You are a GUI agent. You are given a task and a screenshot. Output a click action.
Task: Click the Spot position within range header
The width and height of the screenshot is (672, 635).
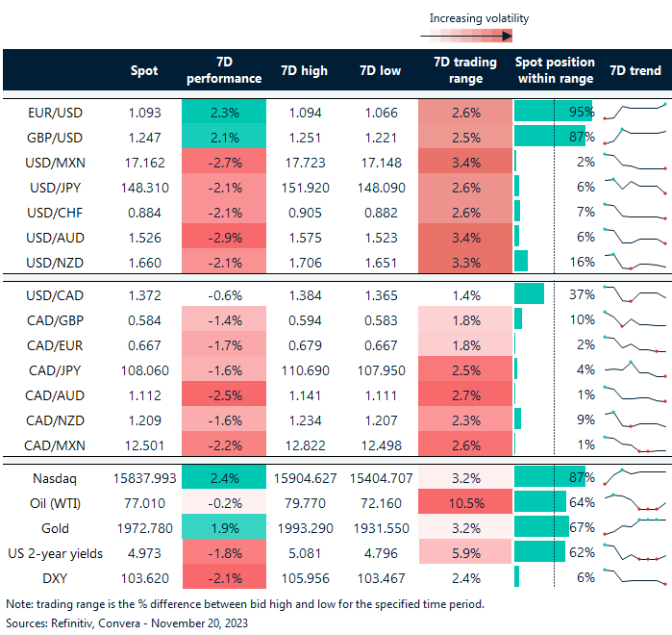tap(556, 70)
